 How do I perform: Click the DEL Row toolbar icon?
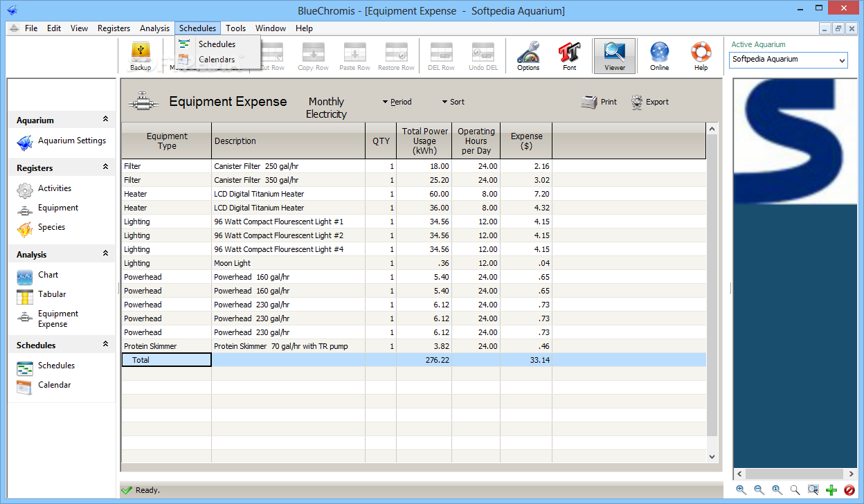pyautogui.click(x=441, y=56)
